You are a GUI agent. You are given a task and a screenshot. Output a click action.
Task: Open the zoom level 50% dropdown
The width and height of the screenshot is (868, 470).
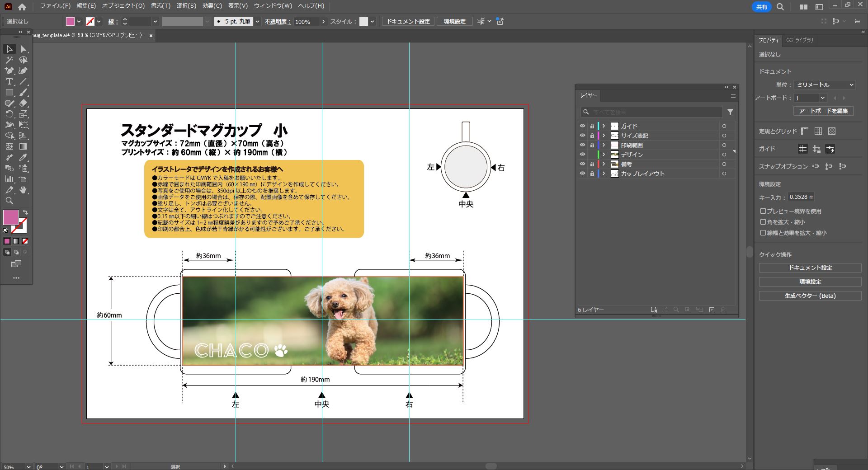click(28, 467)
